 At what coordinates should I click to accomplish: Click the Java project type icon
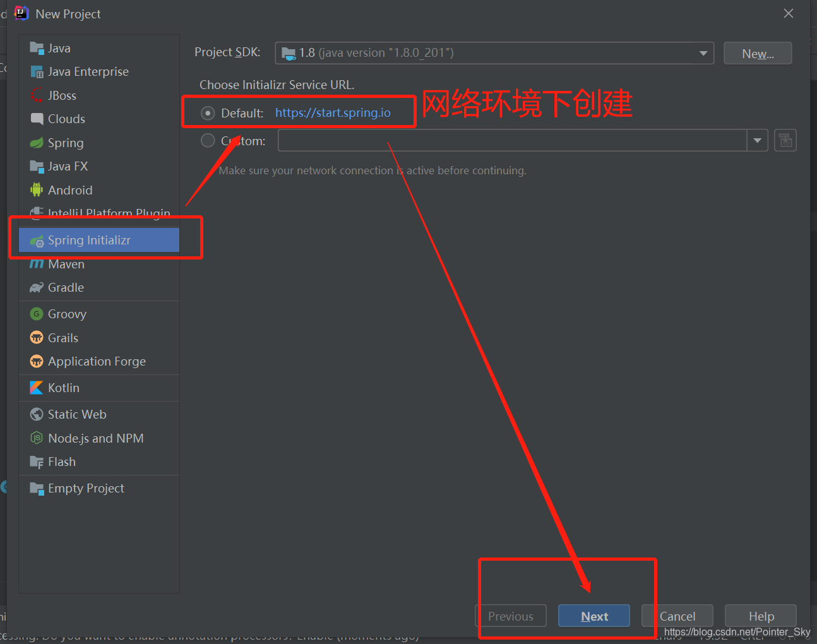37,48
